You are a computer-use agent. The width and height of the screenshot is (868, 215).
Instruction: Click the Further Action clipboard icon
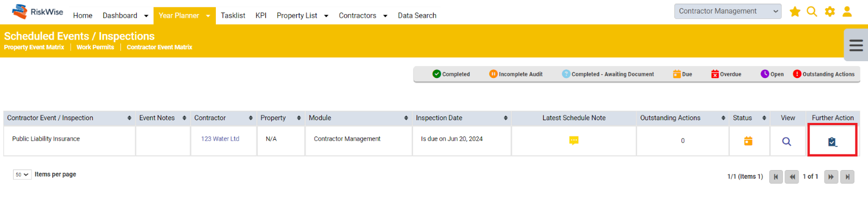pos(832,142)
